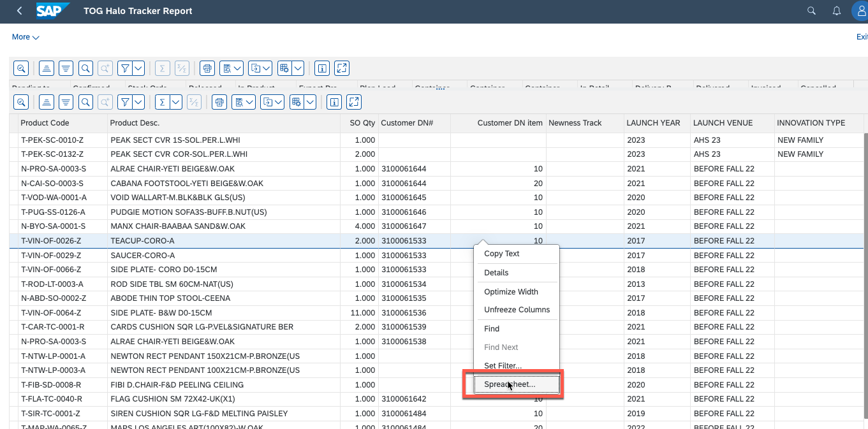Expand the filter dropdown arrow in lower toolbar
Viewport: 868px width, 429px height.
[x=138, y=102]
